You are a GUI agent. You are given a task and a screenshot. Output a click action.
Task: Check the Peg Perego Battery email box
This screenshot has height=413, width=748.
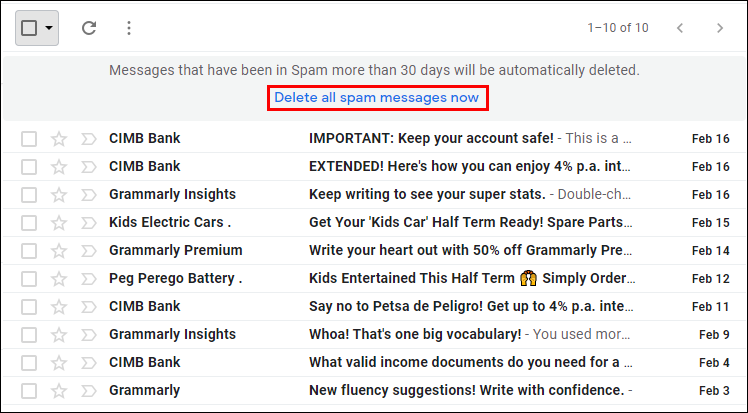(x=29, y=278)
